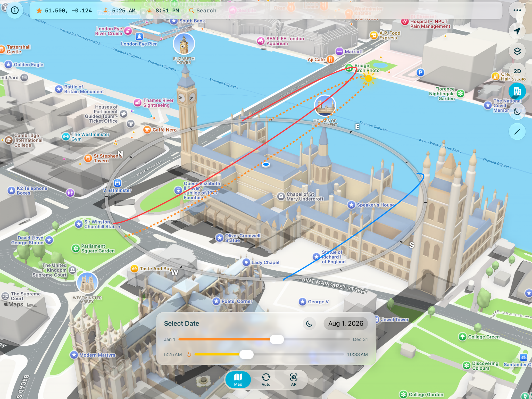Select the parking P marker

(420, 72)
